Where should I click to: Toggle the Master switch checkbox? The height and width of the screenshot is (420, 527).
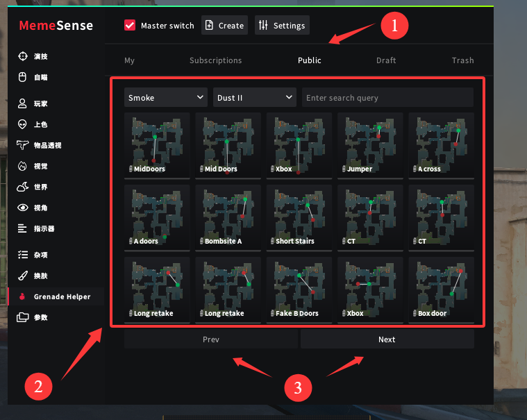point(129,26)
